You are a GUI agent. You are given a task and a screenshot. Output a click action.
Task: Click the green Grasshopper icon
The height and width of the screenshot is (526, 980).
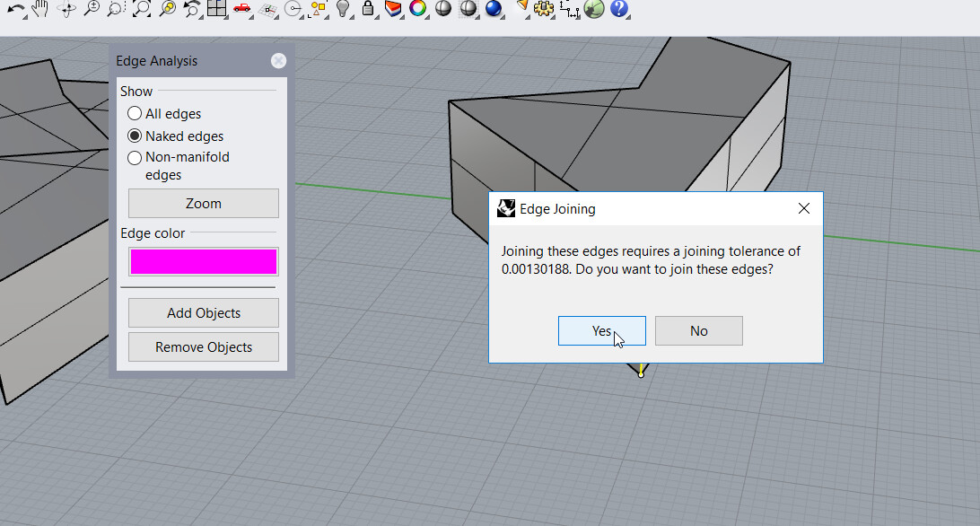pos(594,8)
